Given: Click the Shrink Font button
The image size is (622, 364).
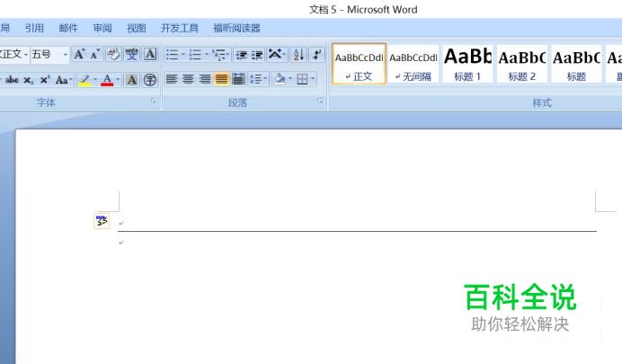Looking at the screenshot, I should [94, 54].
